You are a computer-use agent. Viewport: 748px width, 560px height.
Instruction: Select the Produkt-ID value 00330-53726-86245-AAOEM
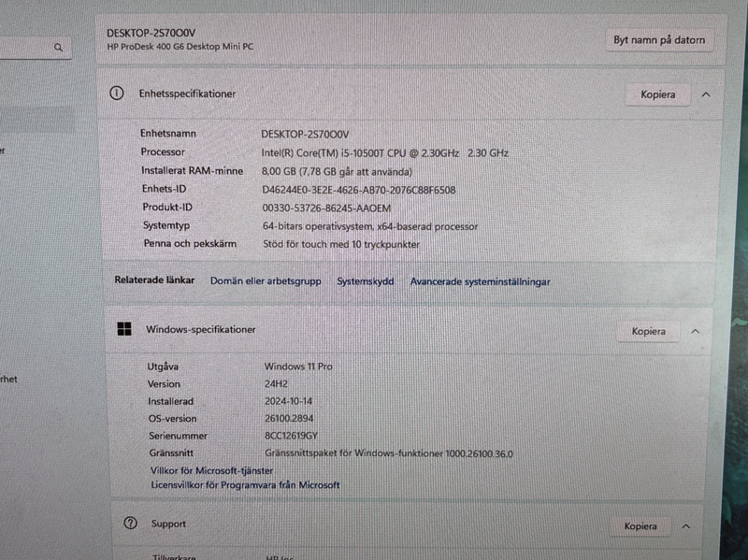click(x=326, y=208)
